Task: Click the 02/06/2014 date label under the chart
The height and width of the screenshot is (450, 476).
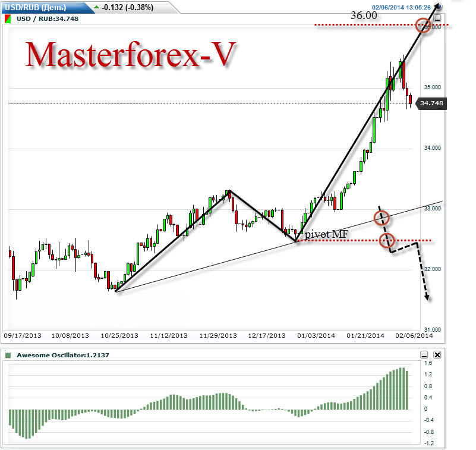Action: 414,335
